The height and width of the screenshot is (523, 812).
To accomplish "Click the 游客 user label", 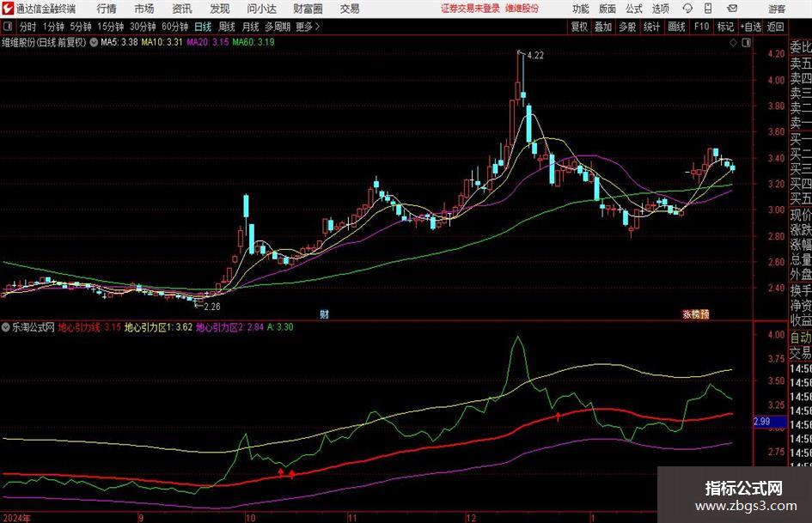I will [776, 9].
